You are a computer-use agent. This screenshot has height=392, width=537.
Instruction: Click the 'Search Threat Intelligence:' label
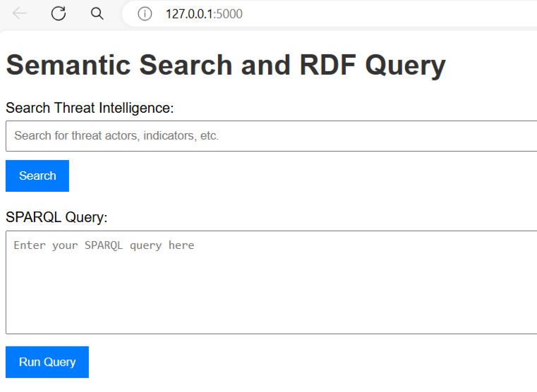90,108
